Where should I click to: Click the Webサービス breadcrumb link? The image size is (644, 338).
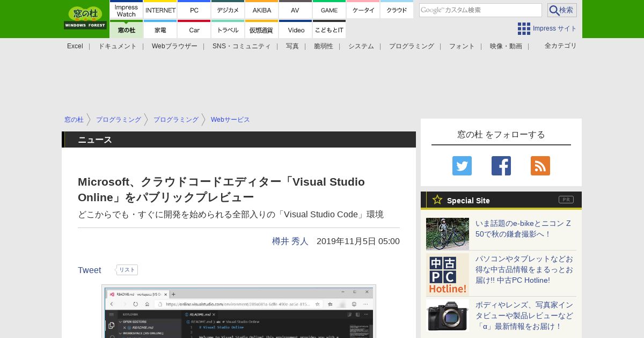click(x=230, y=120)
